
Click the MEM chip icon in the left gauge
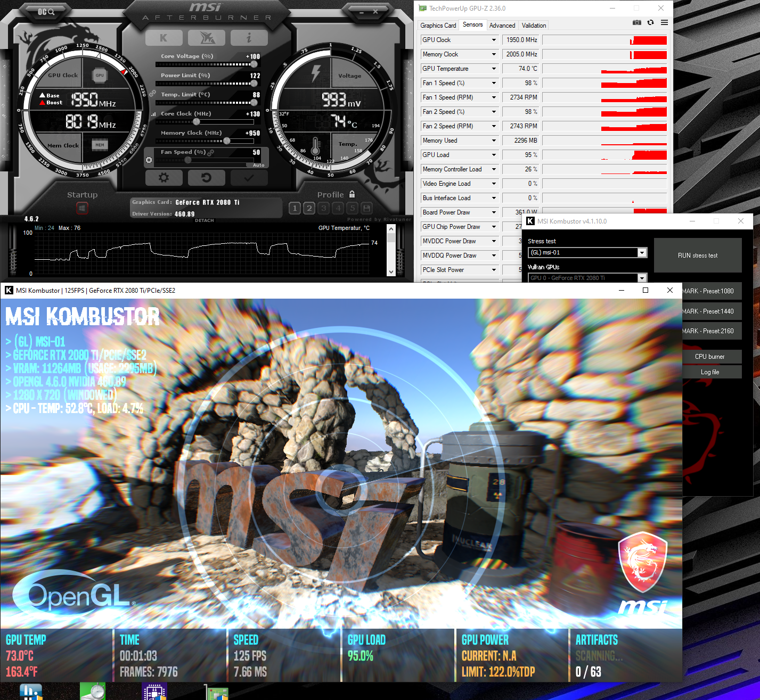coord(100,145)
